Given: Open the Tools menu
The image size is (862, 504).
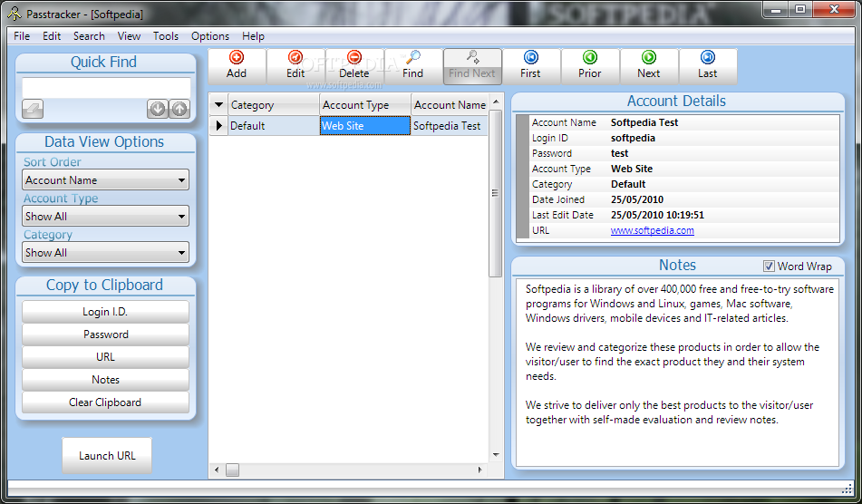Looking at the screenshot, I should (x=166, y=36).
